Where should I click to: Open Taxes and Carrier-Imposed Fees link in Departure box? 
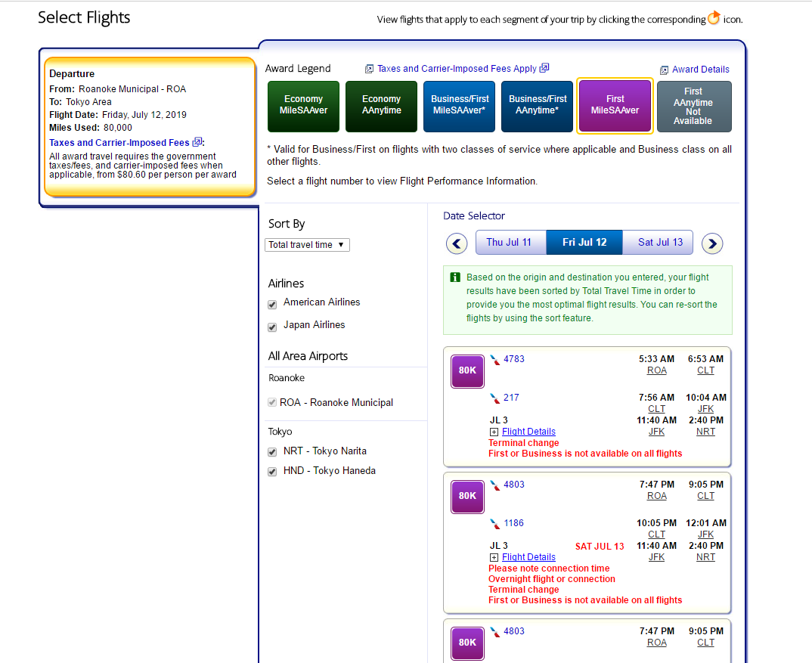(x=119, y=142)
